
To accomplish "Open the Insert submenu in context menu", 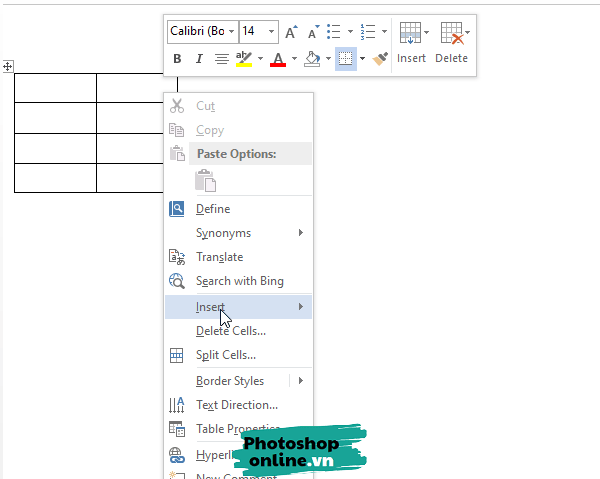I will pyautogui.click(x=238, y=307).
